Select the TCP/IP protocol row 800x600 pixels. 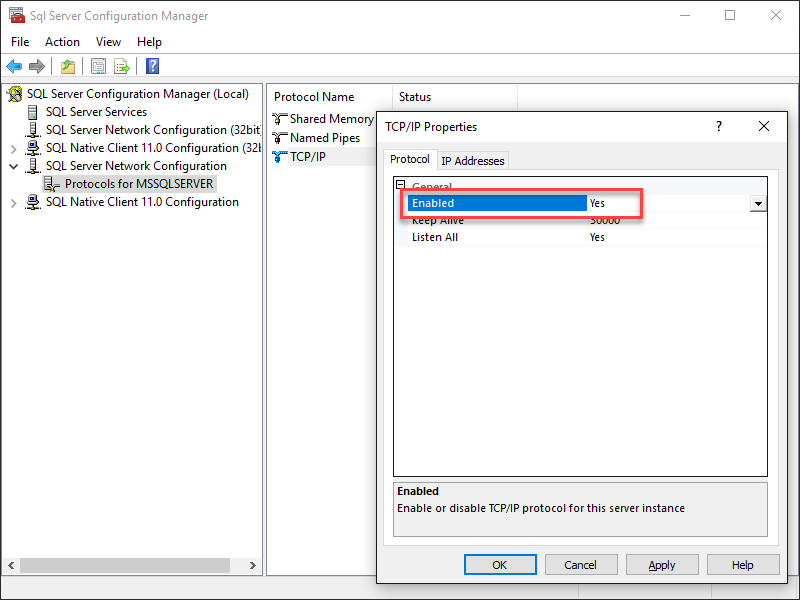click(x=323, y=157)
